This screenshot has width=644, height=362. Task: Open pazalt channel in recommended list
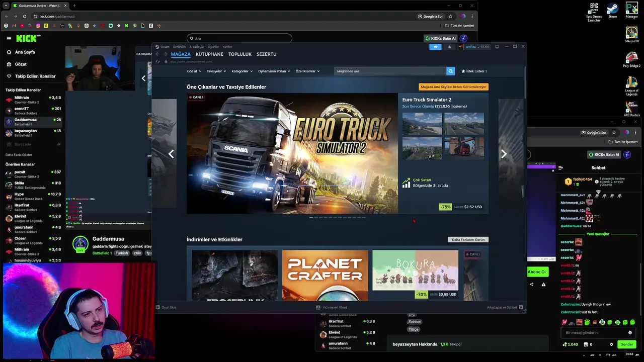point(33,174)
